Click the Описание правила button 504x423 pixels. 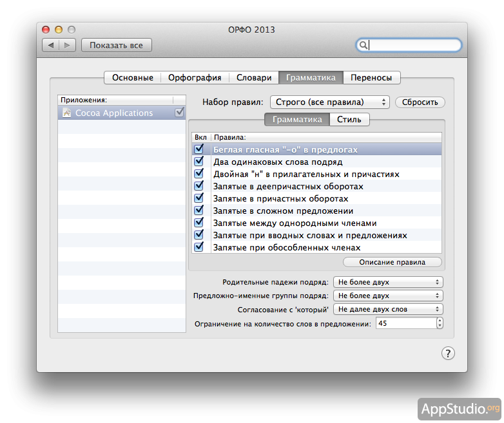[392, 262]
